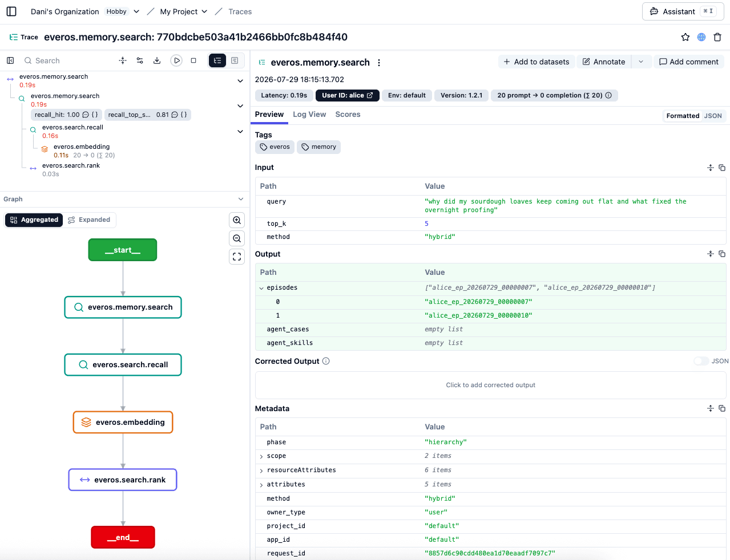The height and width of the screenshot is (560, 730).
Task: Star this trace as favorite
Action: tap(685, 37)
